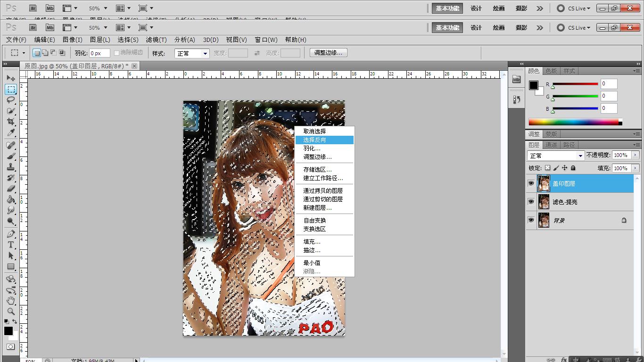Close the 原图.jpg document tab

134,66
